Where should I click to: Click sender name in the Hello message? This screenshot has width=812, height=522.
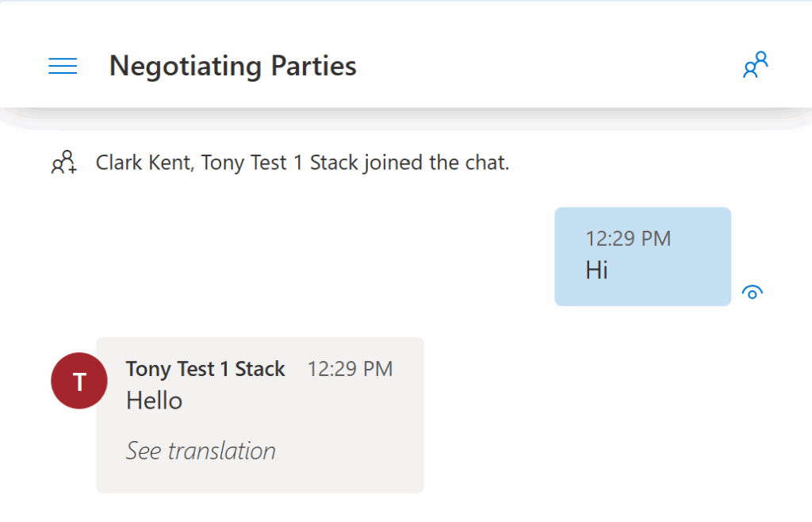coord(205,369)
